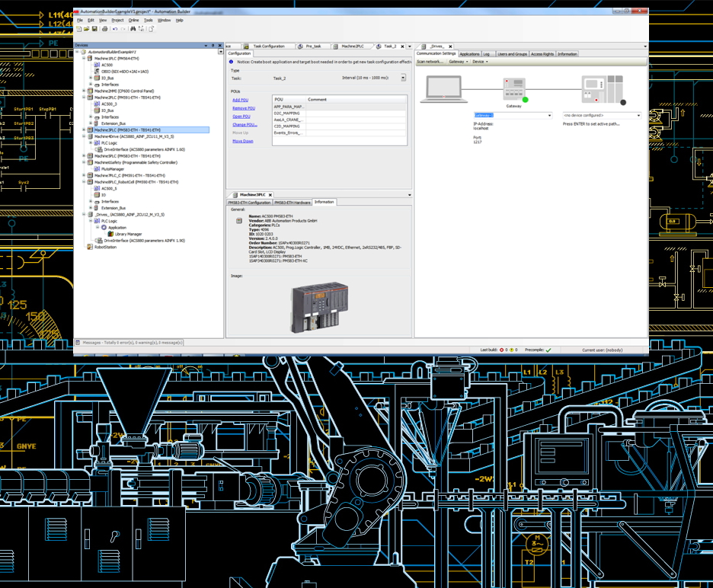Viewport: 713px width, 588px height.
Task: Open the Device toolbar dropdown menu
Action: click(x=480, y=62)
